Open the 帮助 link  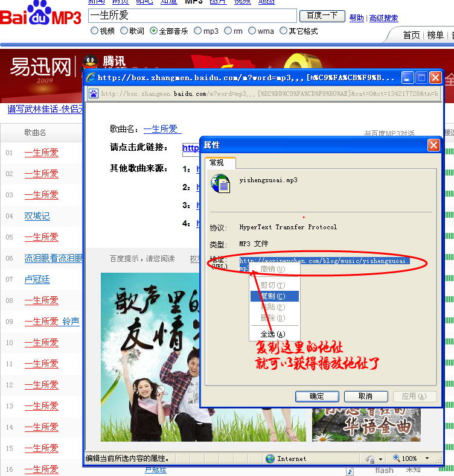(x=356, y=18)
